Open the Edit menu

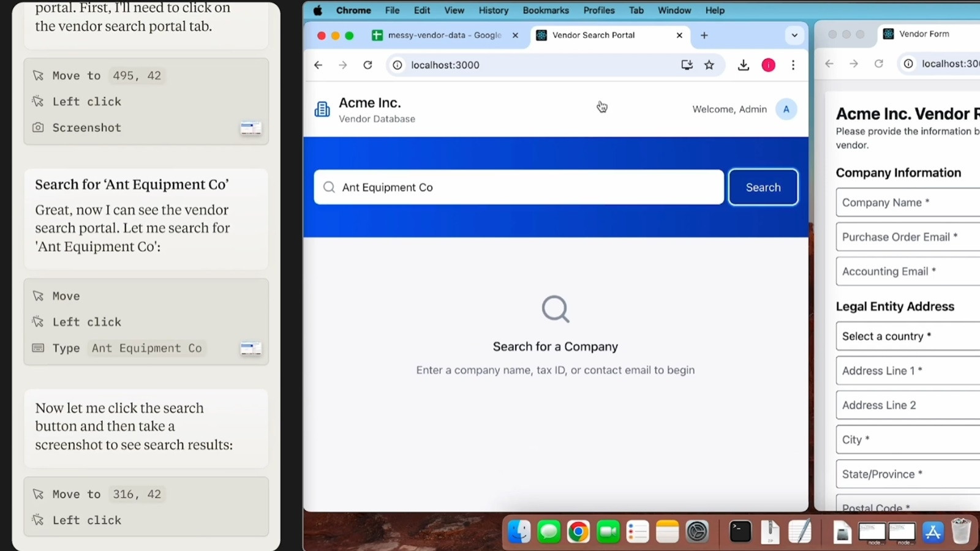click(x=421, y=10)
